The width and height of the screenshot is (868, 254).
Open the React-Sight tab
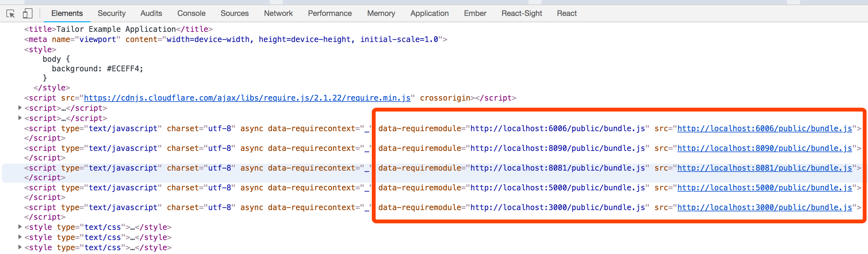pos(522,13)
